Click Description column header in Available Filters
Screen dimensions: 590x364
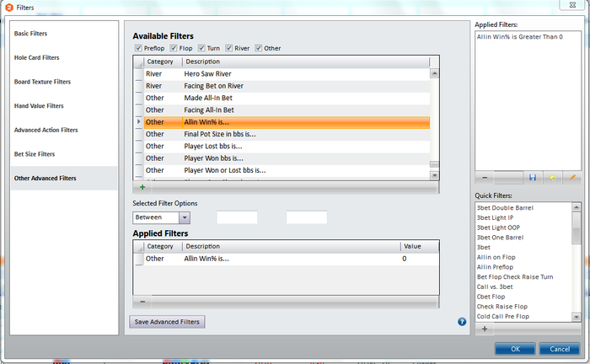click(305, 62)
